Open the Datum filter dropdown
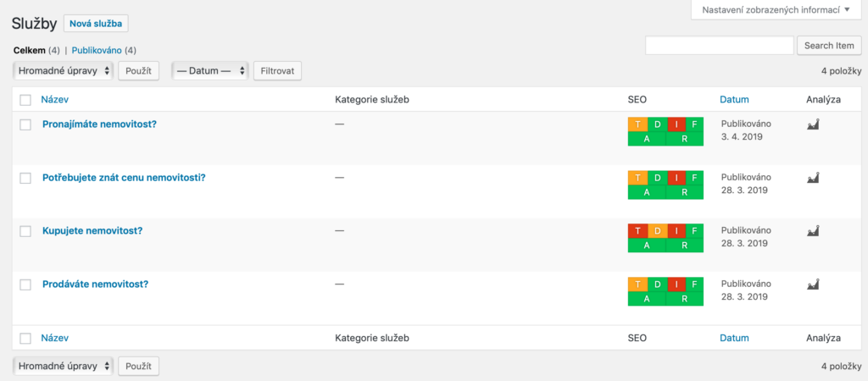The height and width of the screenshot is (381, 868). point(209,71)
